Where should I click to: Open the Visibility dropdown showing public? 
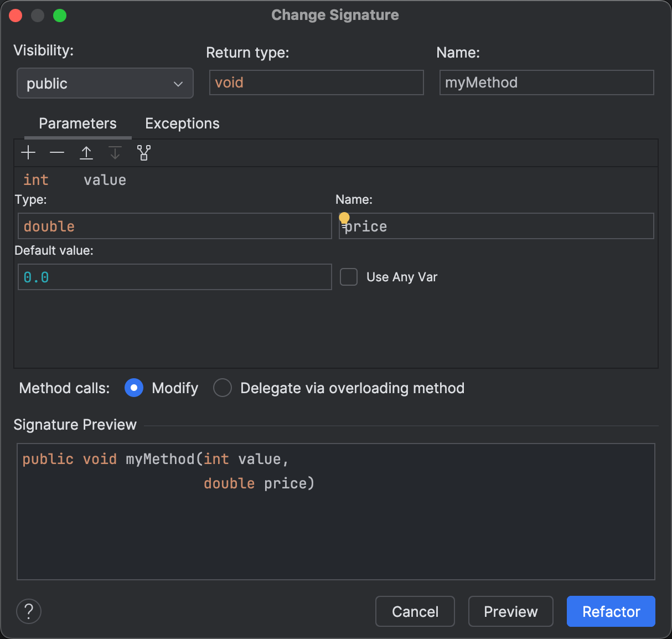(x=105, y=83)
